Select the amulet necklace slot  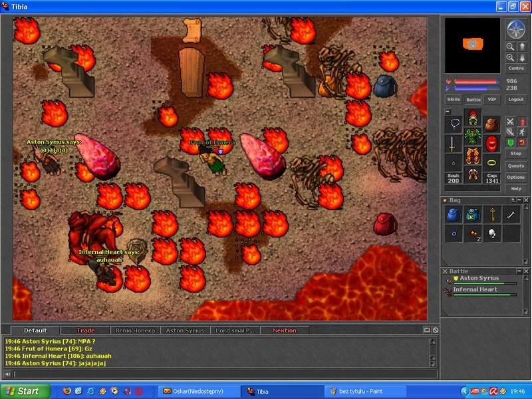tap(454, 124)
